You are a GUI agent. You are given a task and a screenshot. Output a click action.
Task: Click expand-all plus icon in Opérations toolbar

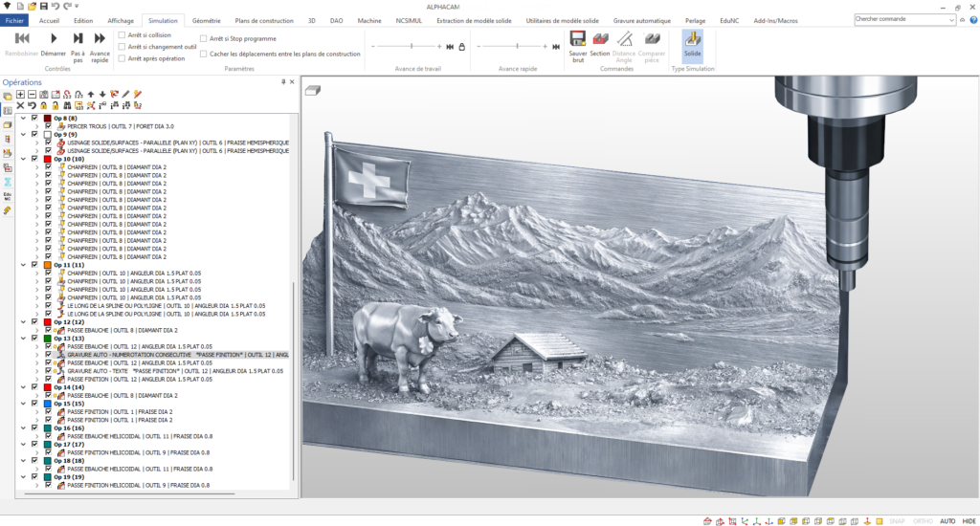point(21,95)
